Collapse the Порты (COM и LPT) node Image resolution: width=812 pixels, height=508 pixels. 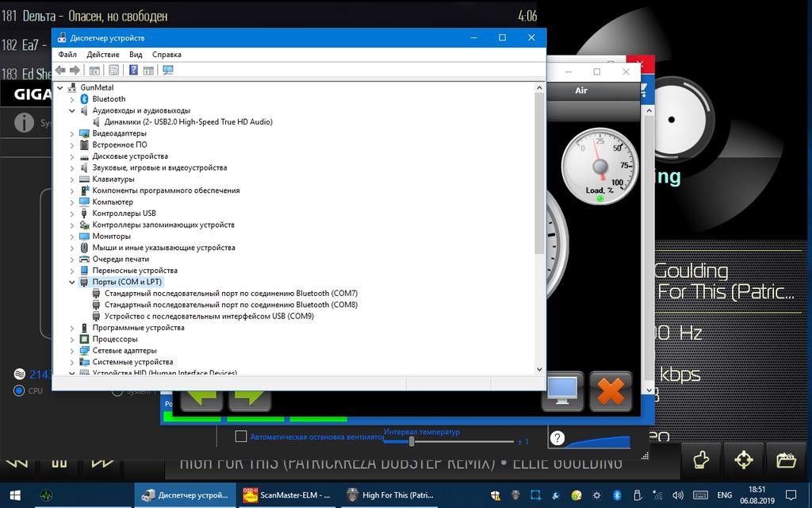[x=72, y=282]
